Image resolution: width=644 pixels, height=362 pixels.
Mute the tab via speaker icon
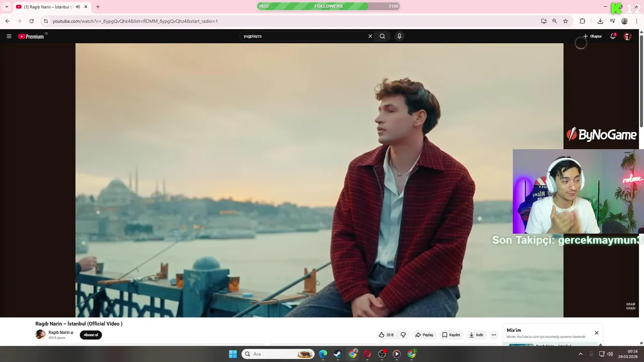(x=77, y=7)
